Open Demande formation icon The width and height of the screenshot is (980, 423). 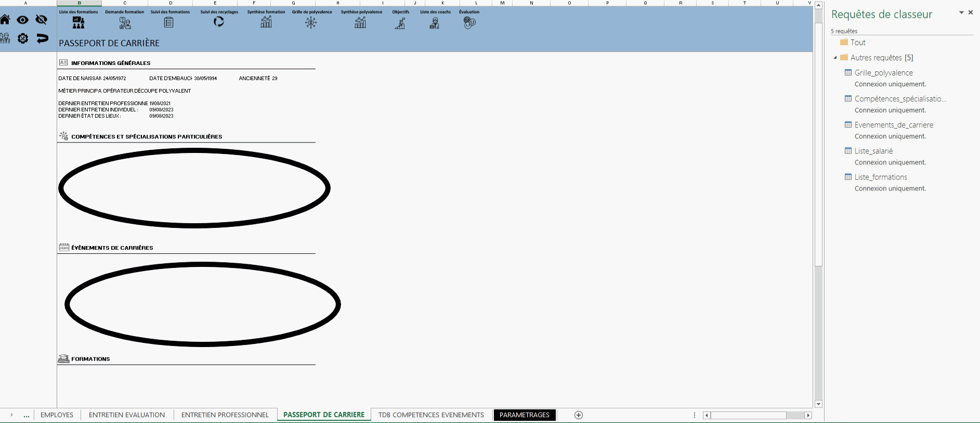[125, 22]
